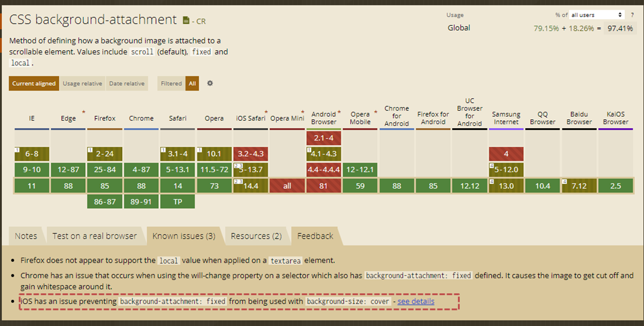Click the IE 11 current version cell
Screen dimensions: 644x326
pyautogui.click(x=31, y=186)
